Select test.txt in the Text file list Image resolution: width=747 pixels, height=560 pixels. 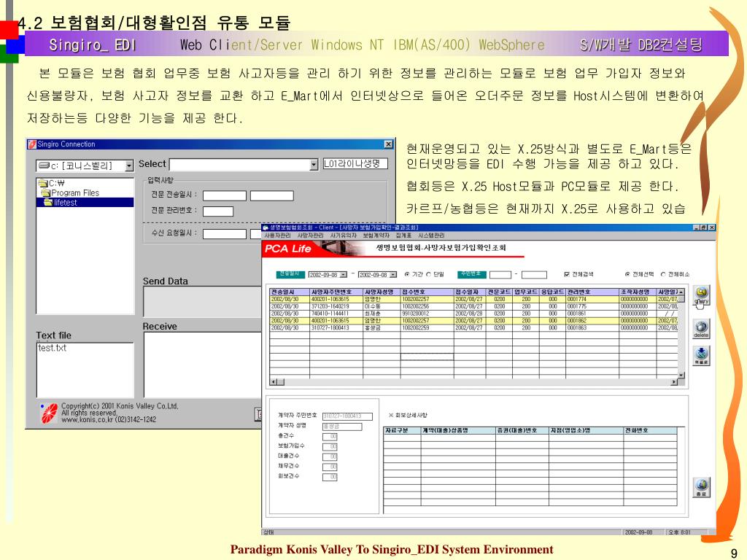[x=52, y=348]
